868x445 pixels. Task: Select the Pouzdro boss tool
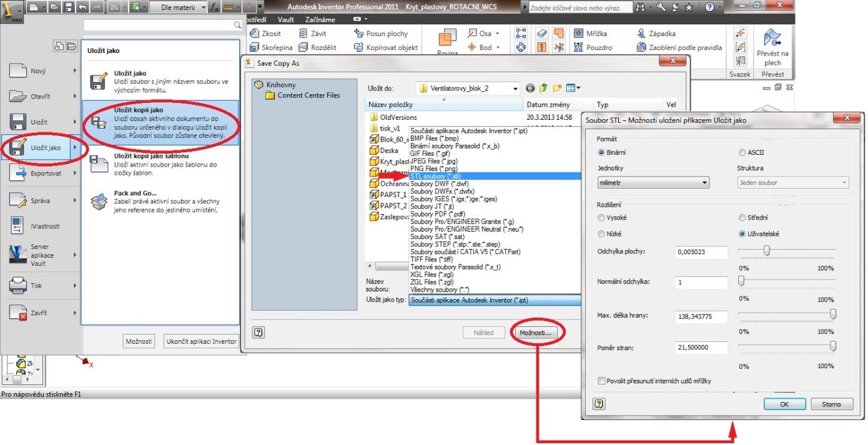591,47
